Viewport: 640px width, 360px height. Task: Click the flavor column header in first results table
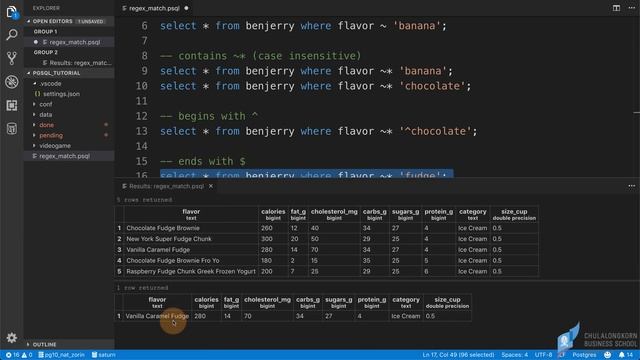coord(191,214)
